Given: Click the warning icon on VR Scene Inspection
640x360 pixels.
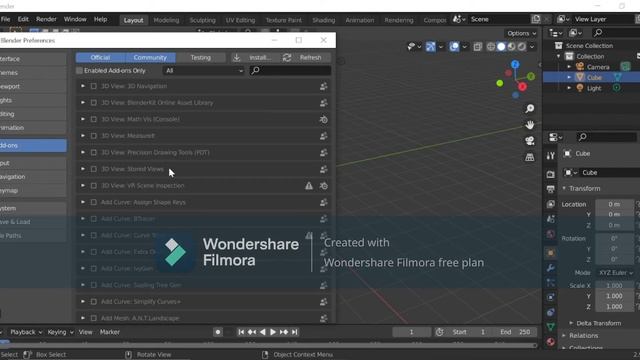Looking at the screenshot, I should (x=309, y=186).
